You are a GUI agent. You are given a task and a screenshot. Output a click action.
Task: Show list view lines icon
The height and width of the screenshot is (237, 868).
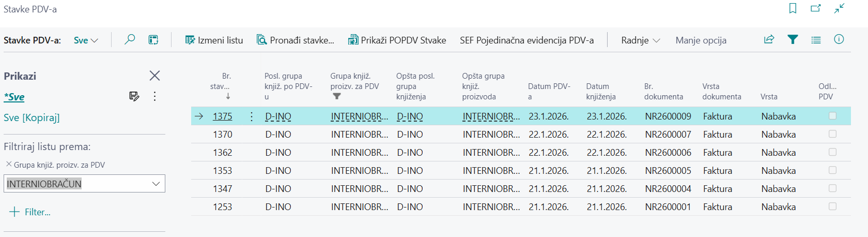816,40
